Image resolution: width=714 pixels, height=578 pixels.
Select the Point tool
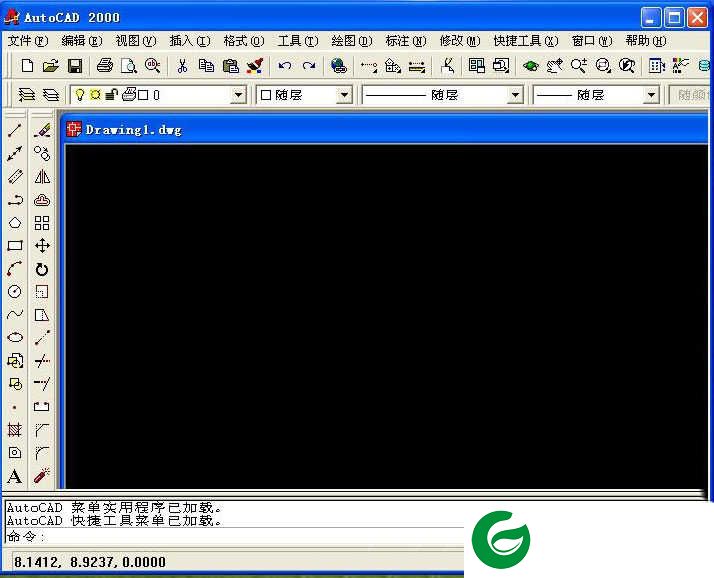point(15,407)
